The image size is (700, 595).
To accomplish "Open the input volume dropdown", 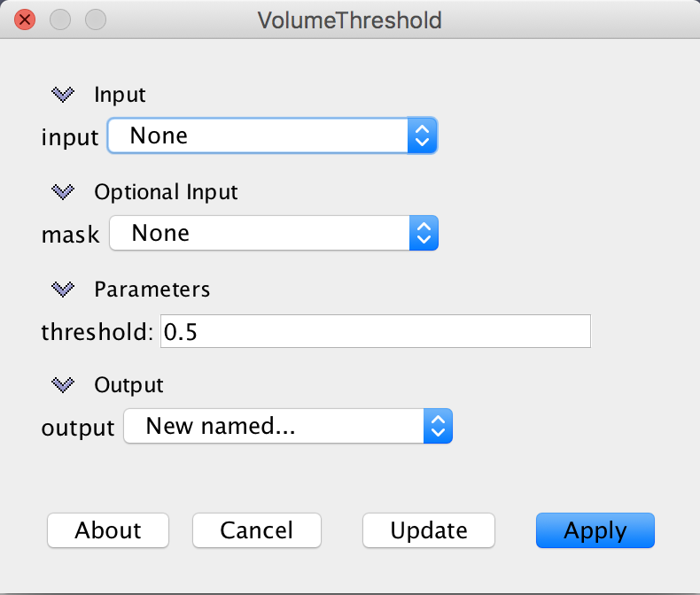I will [x=273, y=136].
